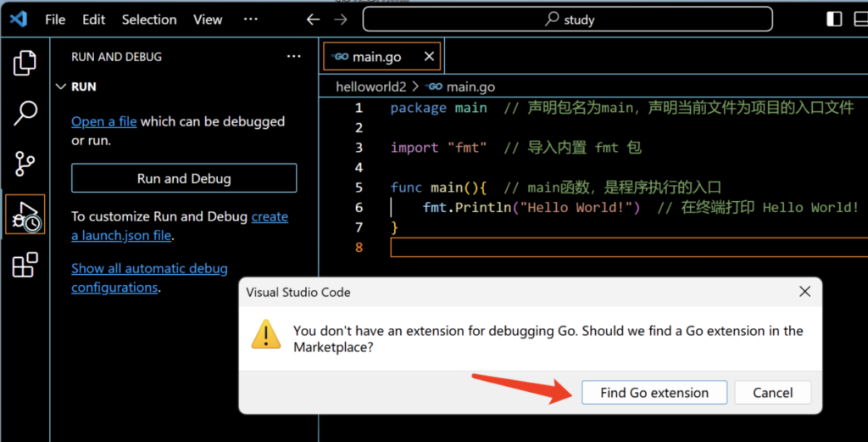Select the main.go editor tab
Viewport: 868px width, 442px height.
(382, 57)
